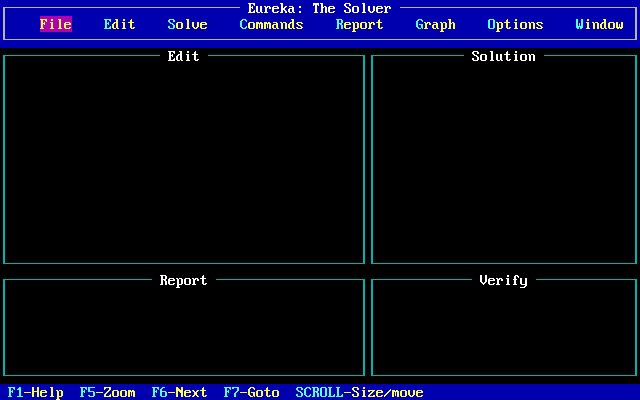Open the Edit menu in menu bar
Screen dimensions: 640x400
point(119,24)
